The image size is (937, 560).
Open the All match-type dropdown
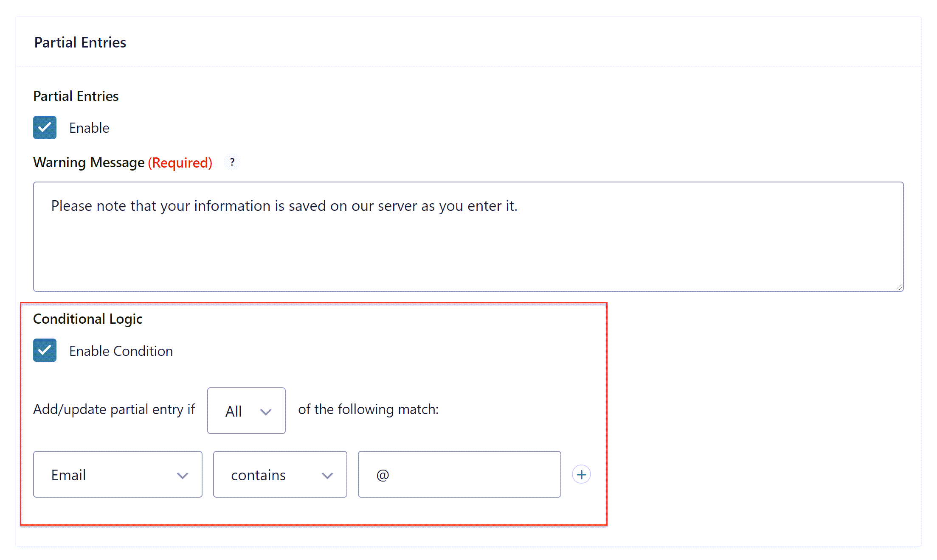(x=246, y=411)
